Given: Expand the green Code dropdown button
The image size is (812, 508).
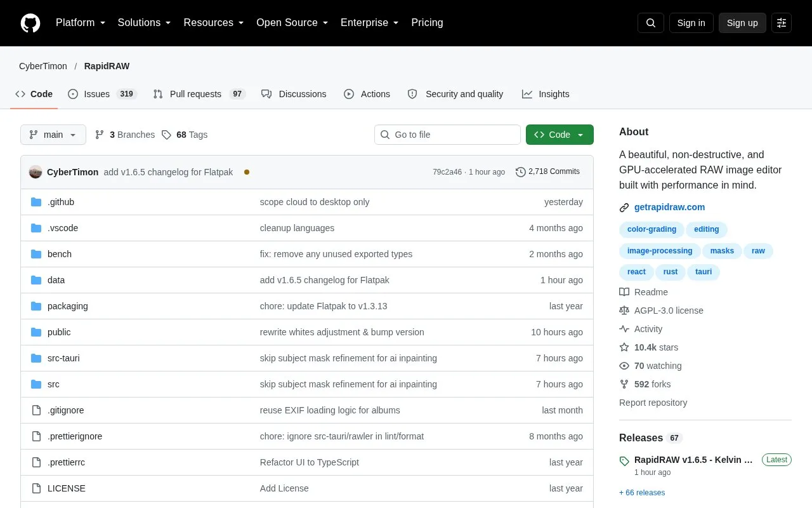Looking at the screenshot, I should coord(560,135).
